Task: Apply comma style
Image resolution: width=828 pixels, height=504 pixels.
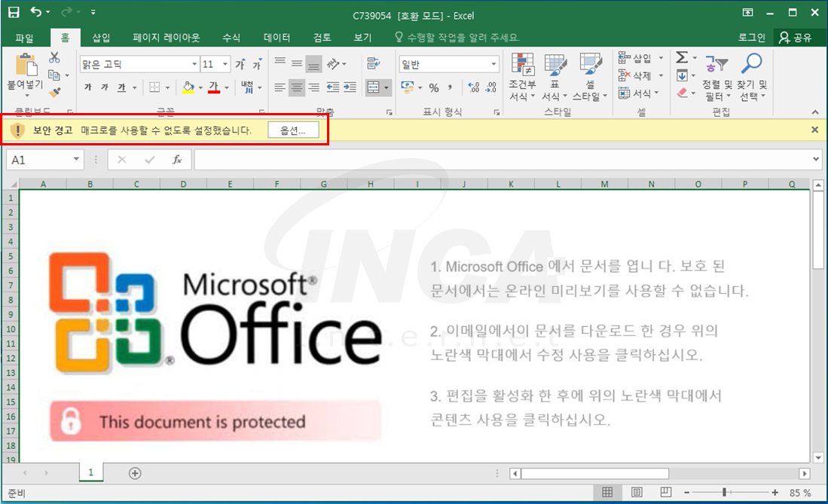Action: coord(451,87)
